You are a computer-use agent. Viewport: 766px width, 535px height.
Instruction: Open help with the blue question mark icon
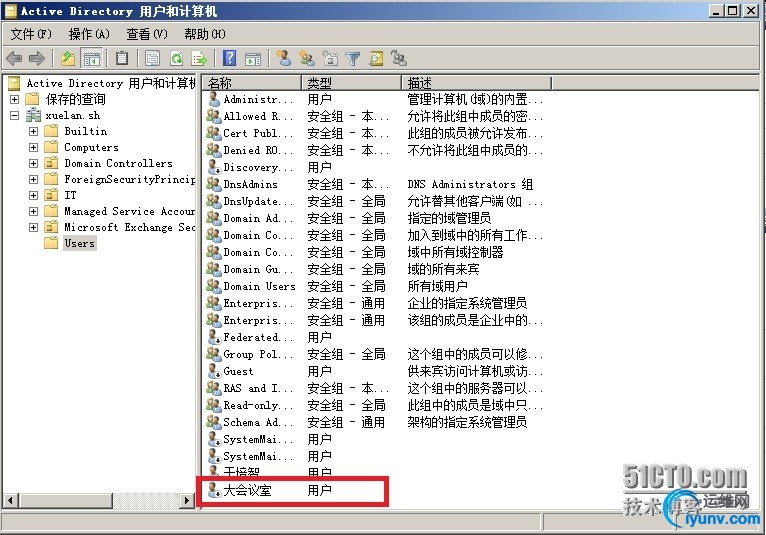[230, 59]
